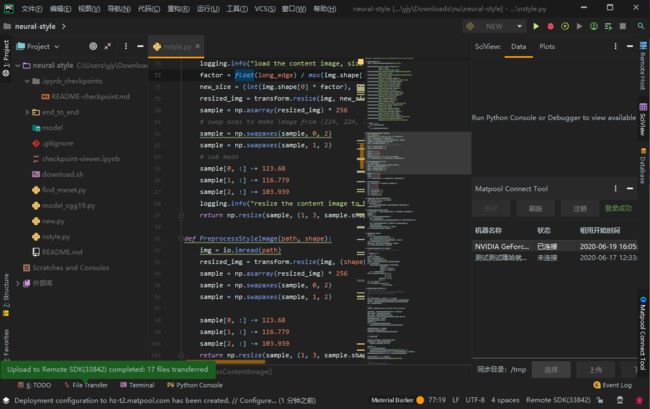
Task: Switch to the Plots tab in SciView
Action: coord(547,46)
